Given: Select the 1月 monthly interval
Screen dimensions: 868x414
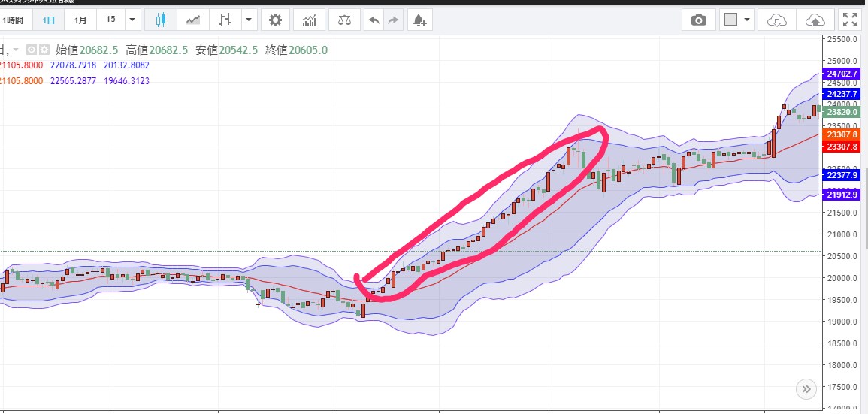Looking at the screenshot, I should 81,20.
